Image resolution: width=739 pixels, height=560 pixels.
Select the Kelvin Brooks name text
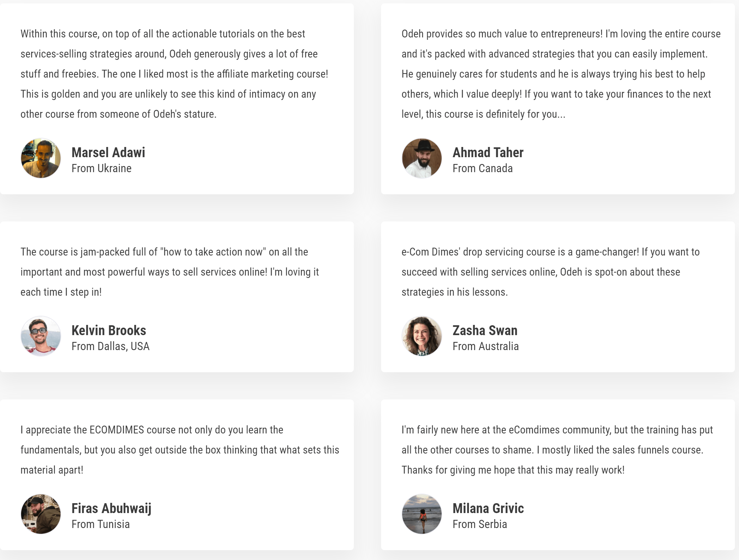coord(109,330)
